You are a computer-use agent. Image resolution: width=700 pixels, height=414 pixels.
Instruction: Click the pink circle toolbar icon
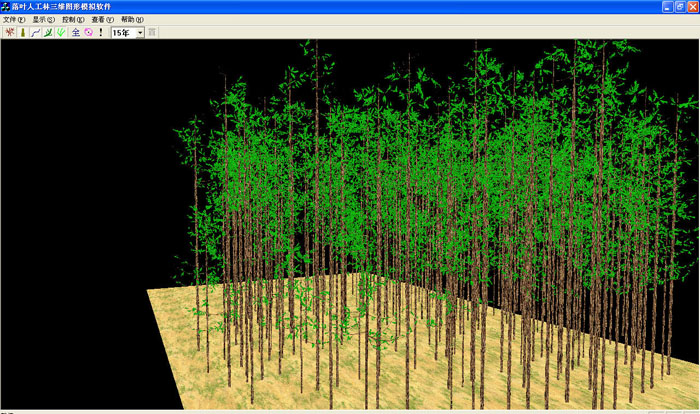88,32
